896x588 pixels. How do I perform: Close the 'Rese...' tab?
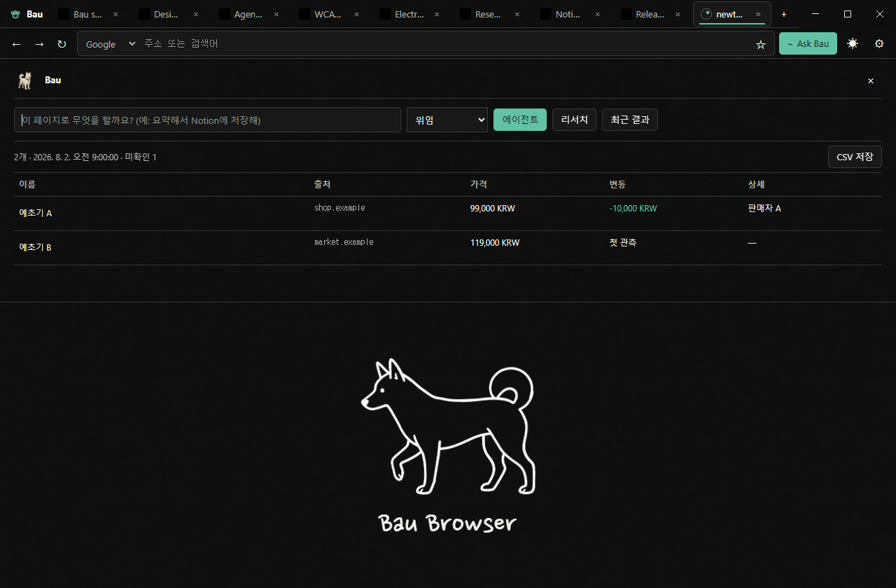click(517, 14)
